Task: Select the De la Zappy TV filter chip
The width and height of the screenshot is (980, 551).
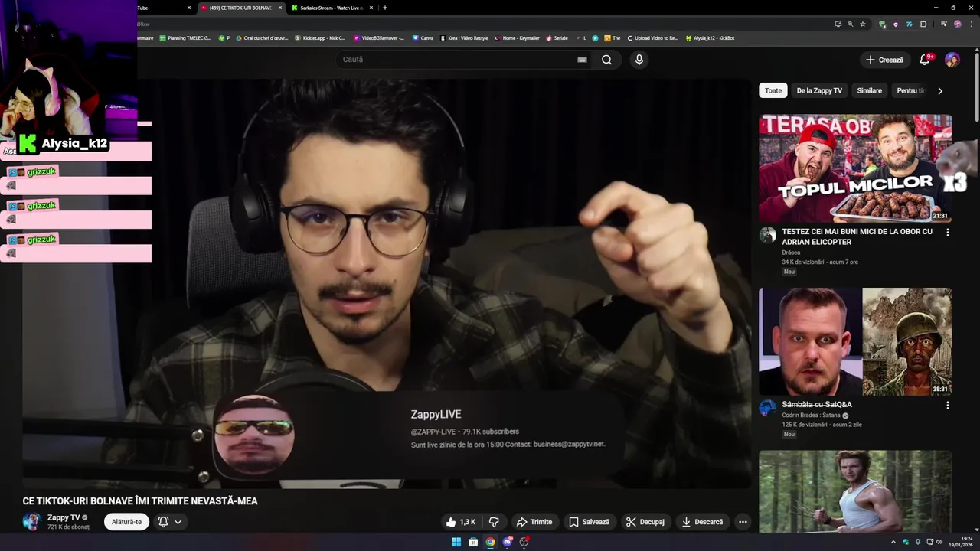Action: [819, 90]
